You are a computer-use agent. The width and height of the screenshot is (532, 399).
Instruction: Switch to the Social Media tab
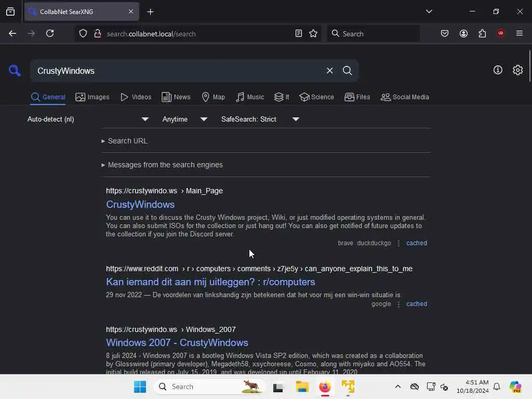pyautogui.click(x=405, y=97)
